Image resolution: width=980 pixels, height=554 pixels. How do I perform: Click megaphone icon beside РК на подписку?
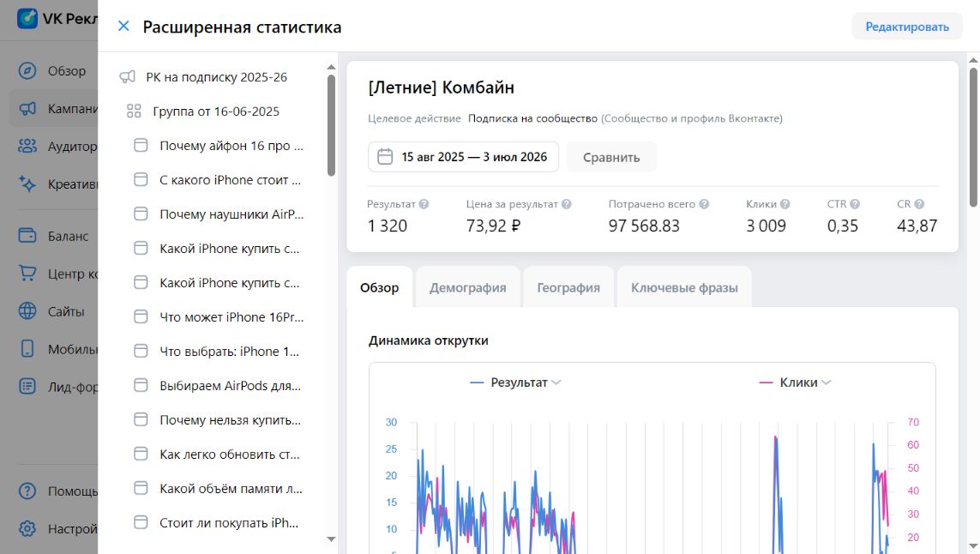pyautogui.click(x=128, y=77)
